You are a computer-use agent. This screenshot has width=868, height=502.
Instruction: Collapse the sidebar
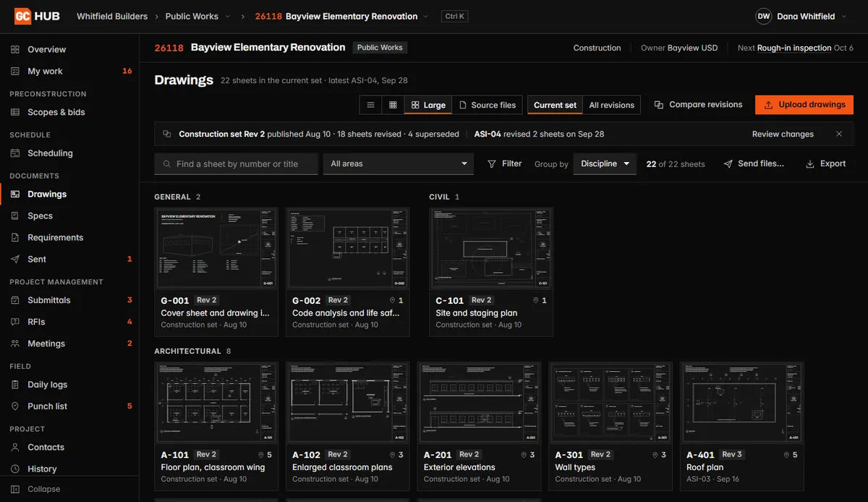click(69, 489)
